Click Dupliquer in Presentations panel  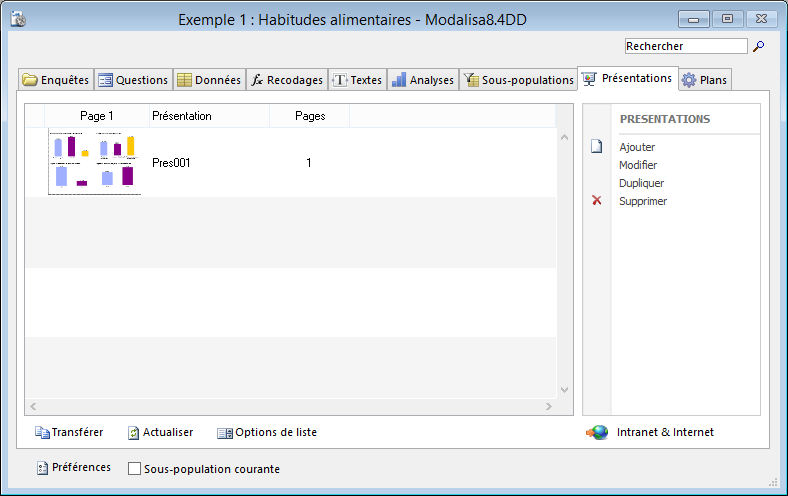coord(641,183)
